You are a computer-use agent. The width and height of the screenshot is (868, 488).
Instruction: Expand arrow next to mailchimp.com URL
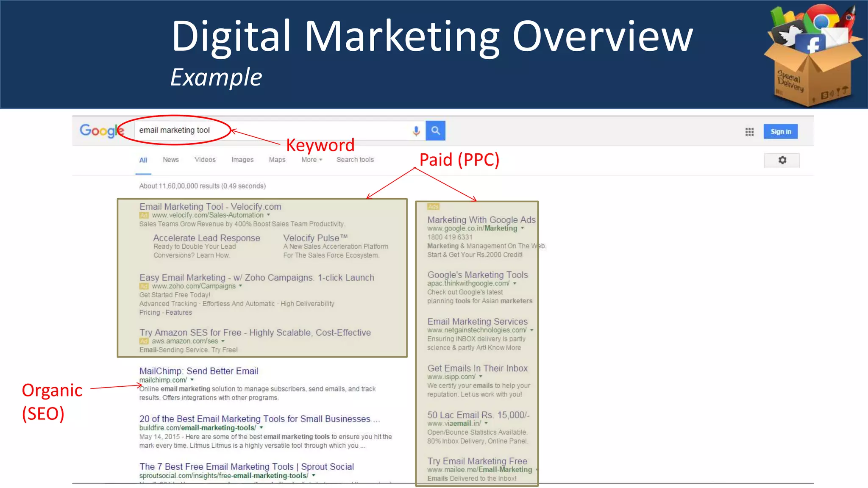tap(192, 380)
